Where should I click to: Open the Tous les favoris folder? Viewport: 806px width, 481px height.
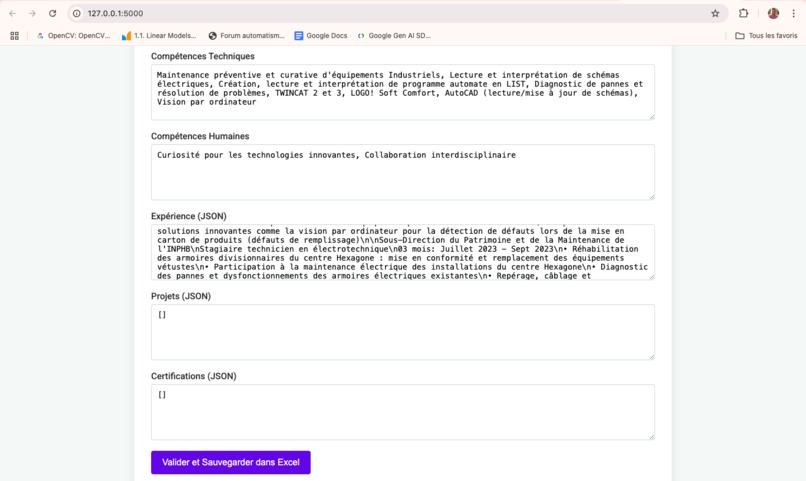766,35
